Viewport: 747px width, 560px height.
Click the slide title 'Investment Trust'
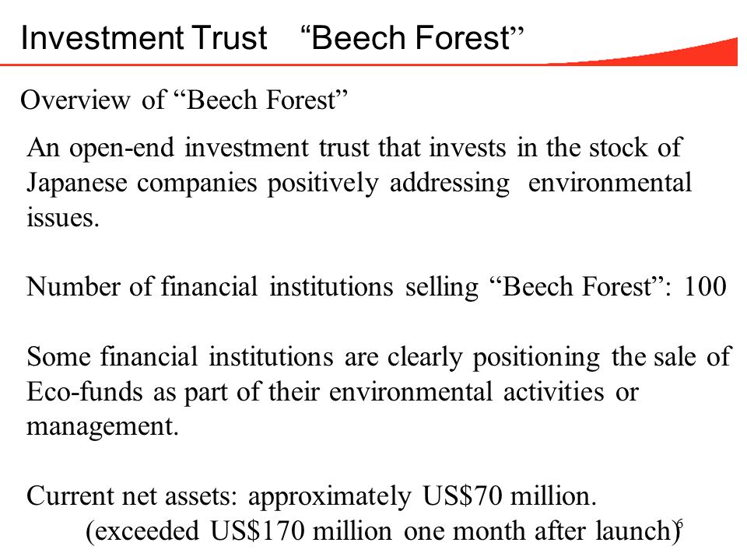144,37
